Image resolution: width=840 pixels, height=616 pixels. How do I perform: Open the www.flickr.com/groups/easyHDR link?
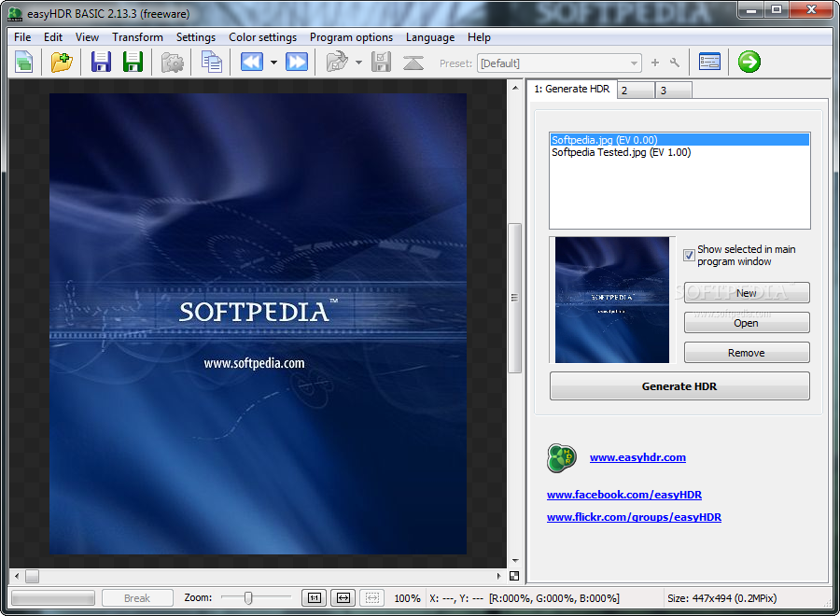tap(634, 517)
